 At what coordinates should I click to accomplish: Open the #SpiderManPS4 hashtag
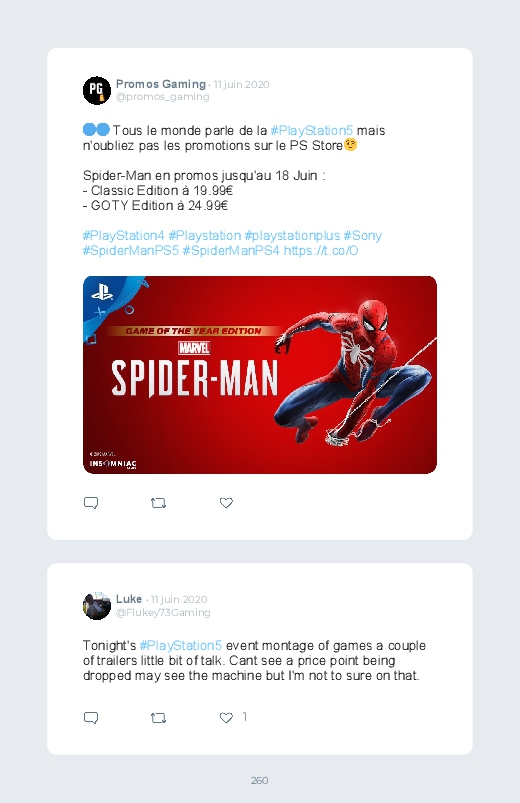point(231,251)
